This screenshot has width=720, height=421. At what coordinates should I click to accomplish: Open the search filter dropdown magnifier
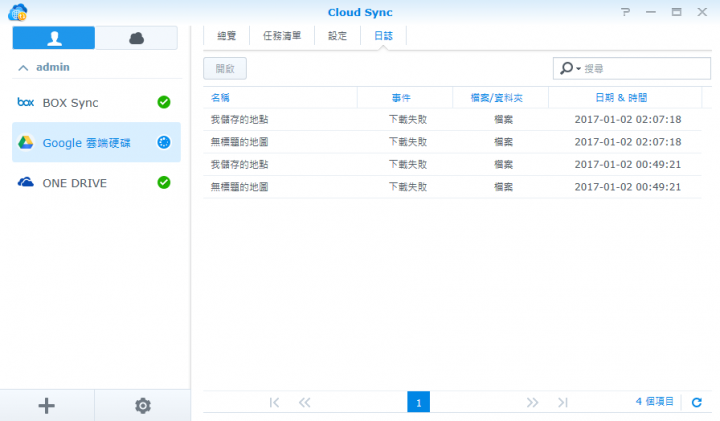click(570, 68)
